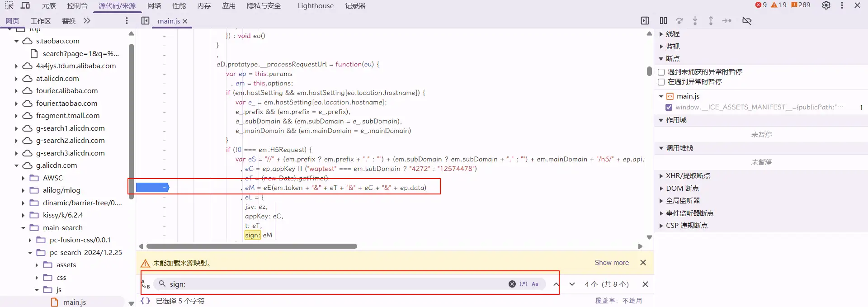Viewport: 868px width, 307px height.
Task: Toggle the replace field icon in search bar
Action: (x=146, y=284)
